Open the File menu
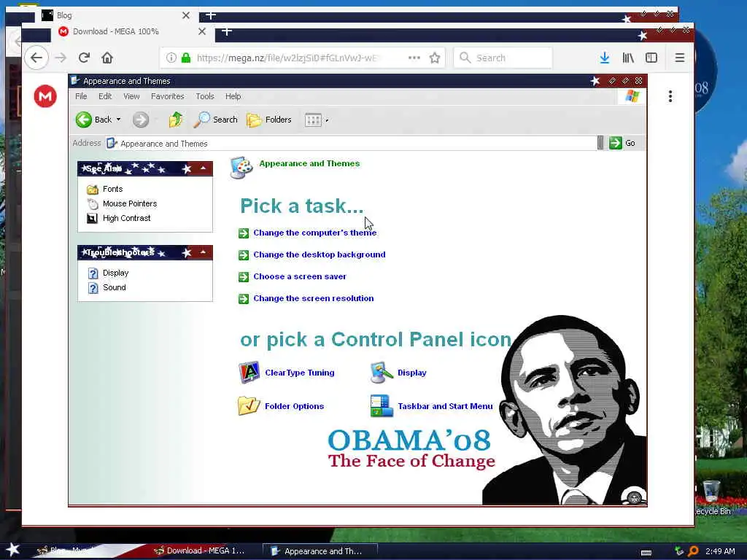Screen dimensions: 747x560 coord(81,96)
